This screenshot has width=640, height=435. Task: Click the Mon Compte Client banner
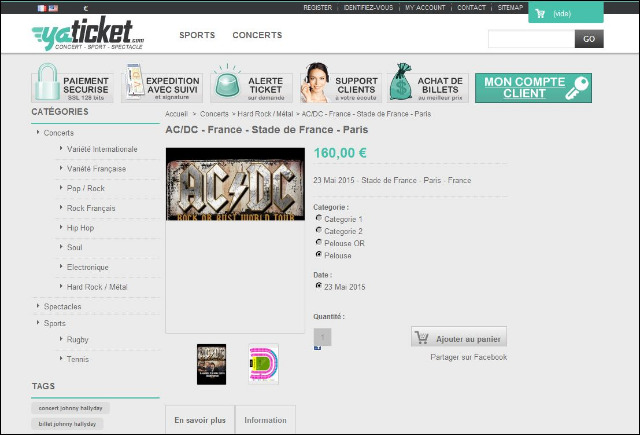coord(533,88)
